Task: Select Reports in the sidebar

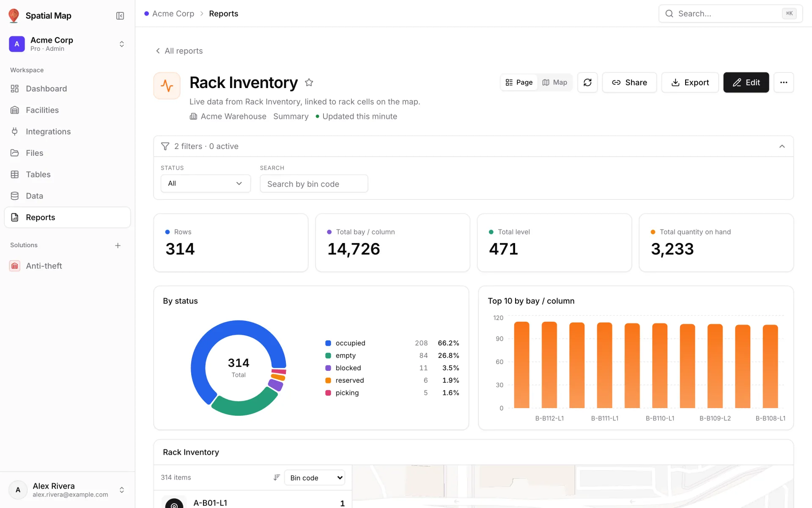Action: pos(67,217)
